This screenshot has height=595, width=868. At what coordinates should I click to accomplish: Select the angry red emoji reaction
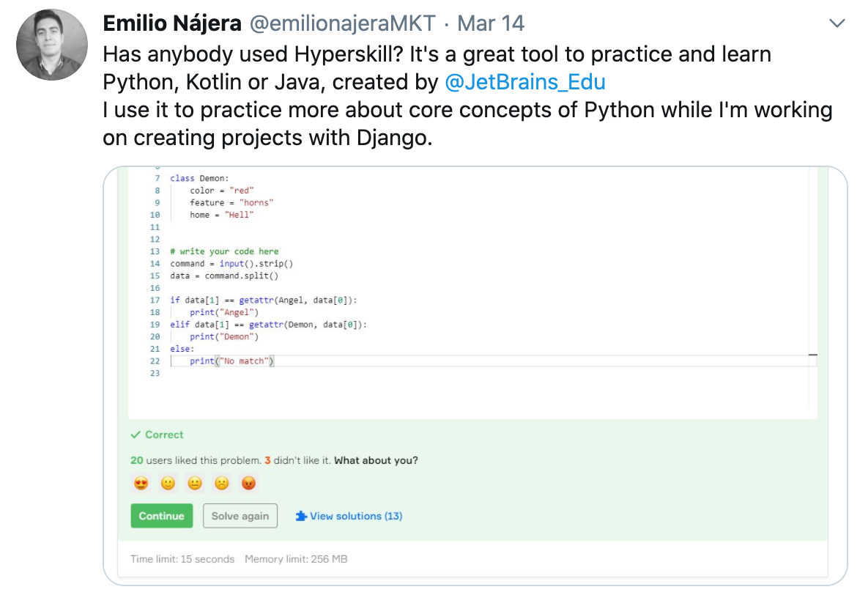click(x=248, y=484)
